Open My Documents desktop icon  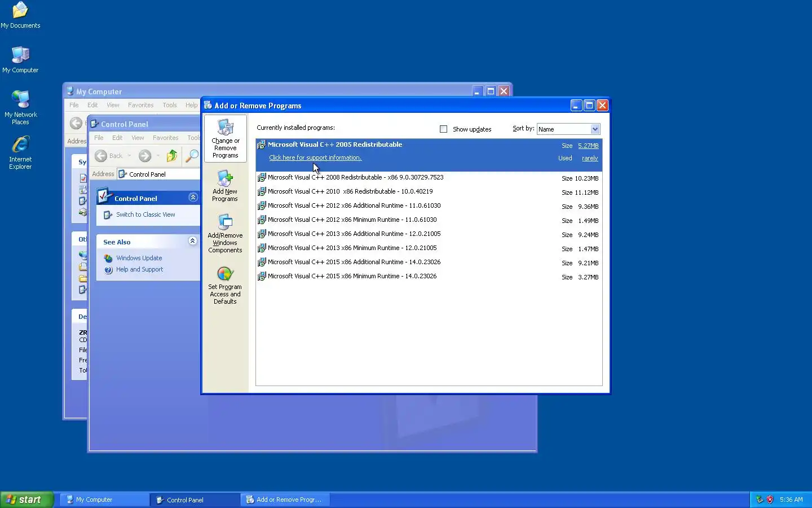point(20,10)
